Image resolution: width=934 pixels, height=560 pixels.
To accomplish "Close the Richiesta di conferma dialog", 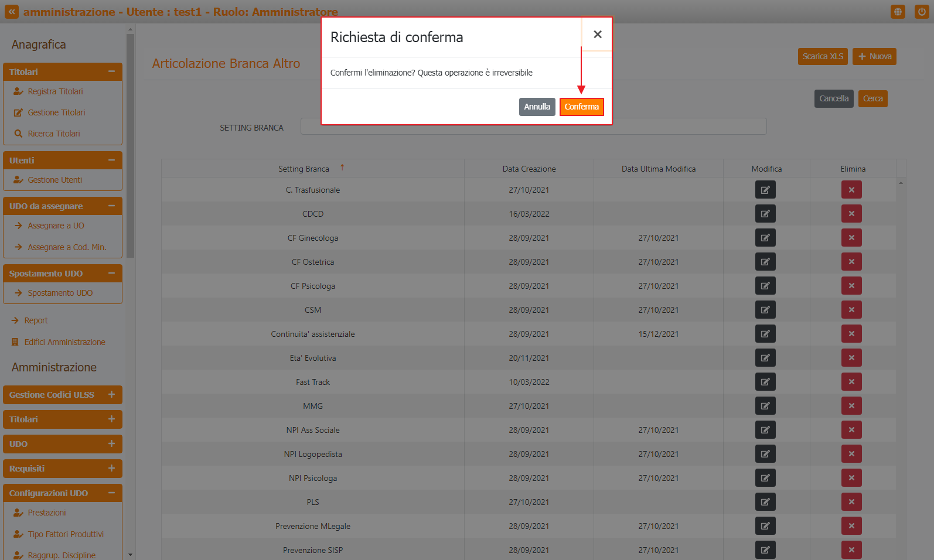I will click(597, 35).
